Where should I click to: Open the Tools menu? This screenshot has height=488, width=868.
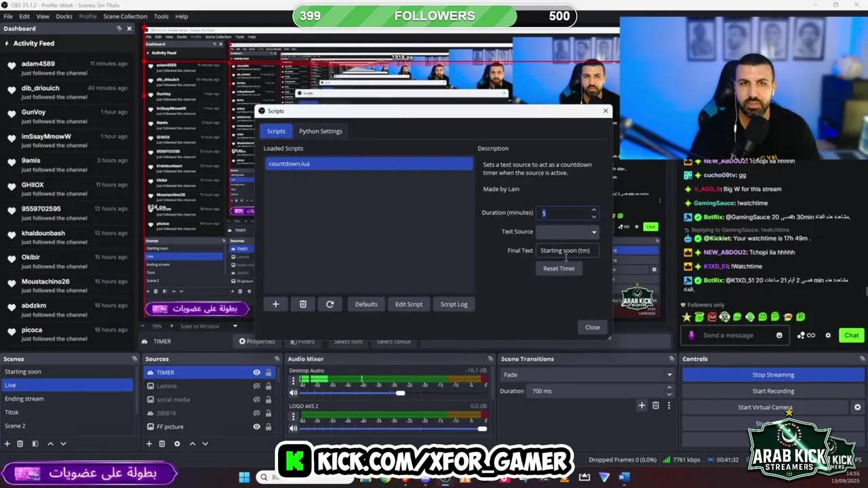point(161,16)
